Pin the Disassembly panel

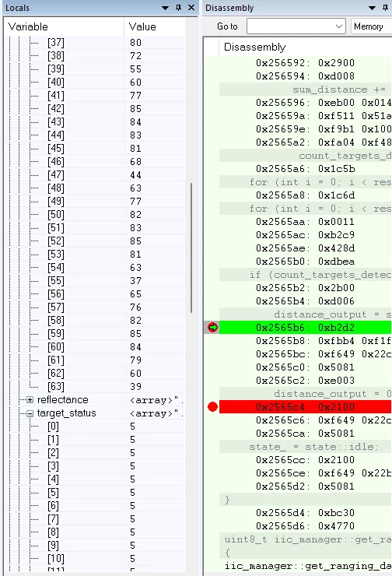[385, 7]
